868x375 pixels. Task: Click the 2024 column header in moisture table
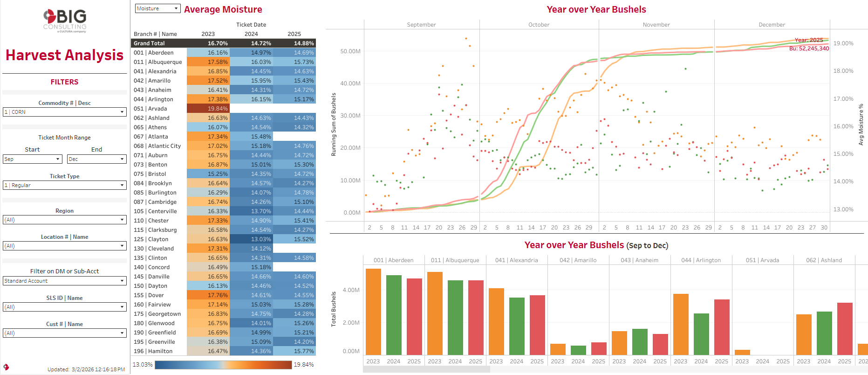[251, 34]
